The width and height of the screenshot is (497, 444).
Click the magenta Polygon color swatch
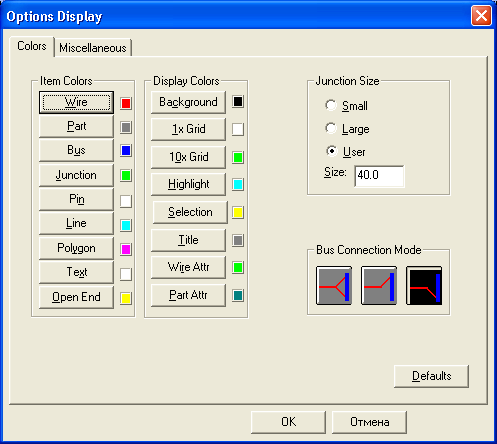tap(126, 249)
